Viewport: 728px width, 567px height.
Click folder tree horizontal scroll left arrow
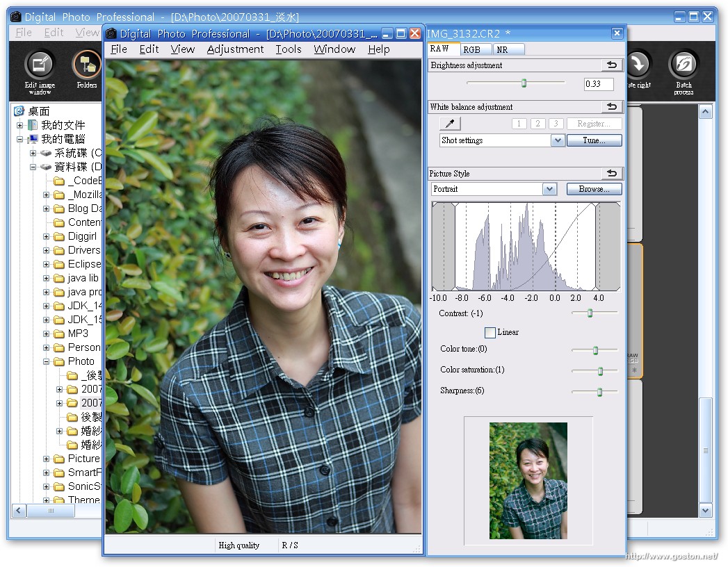(19, 511)
